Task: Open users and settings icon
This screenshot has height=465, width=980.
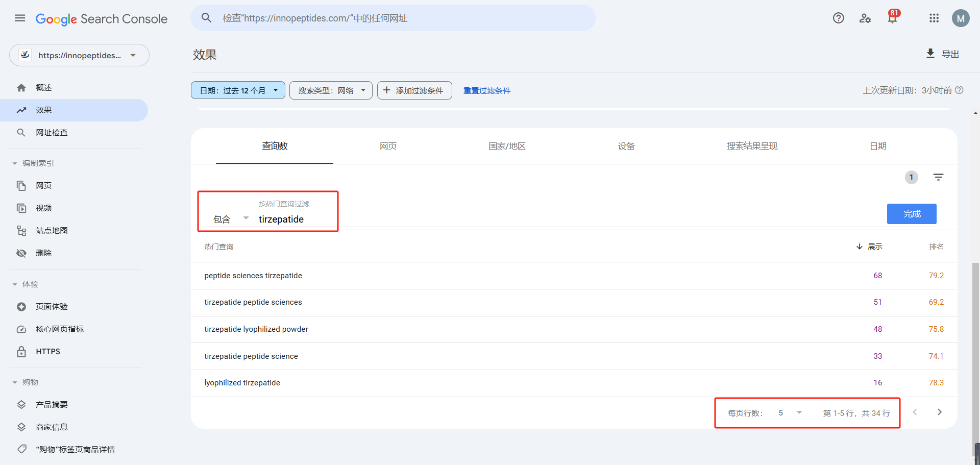Action: 865,18
